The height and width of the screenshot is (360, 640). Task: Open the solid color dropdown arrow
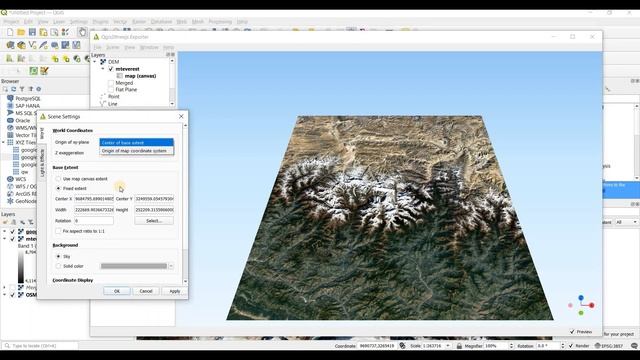tap(171, 266)
